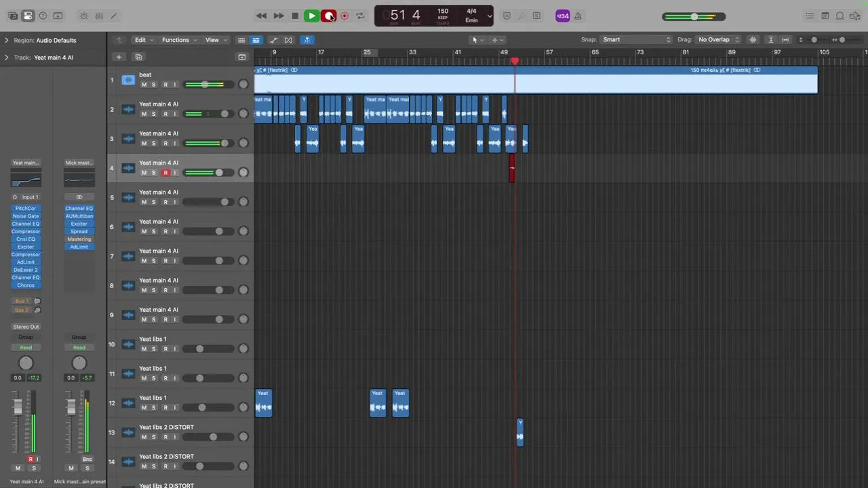Expand the Track inspector section
Viewport: 868px width, 488px height.
click(7, 58)
